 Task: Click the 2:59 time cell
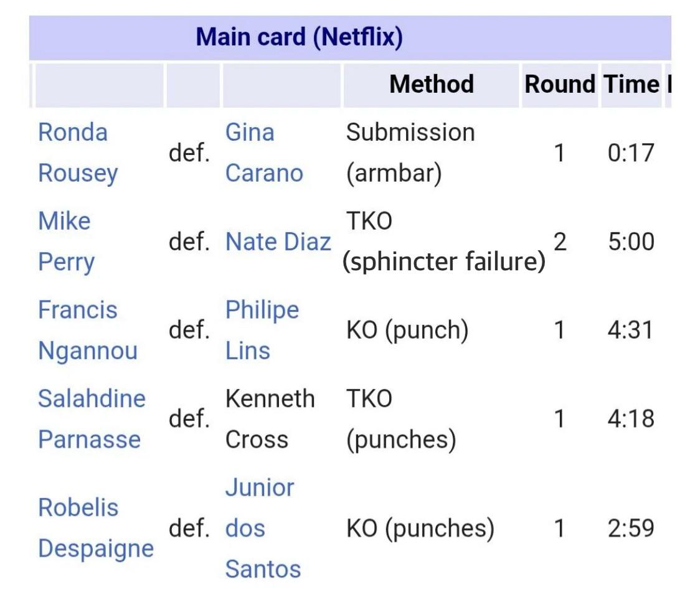click(631, 529)
